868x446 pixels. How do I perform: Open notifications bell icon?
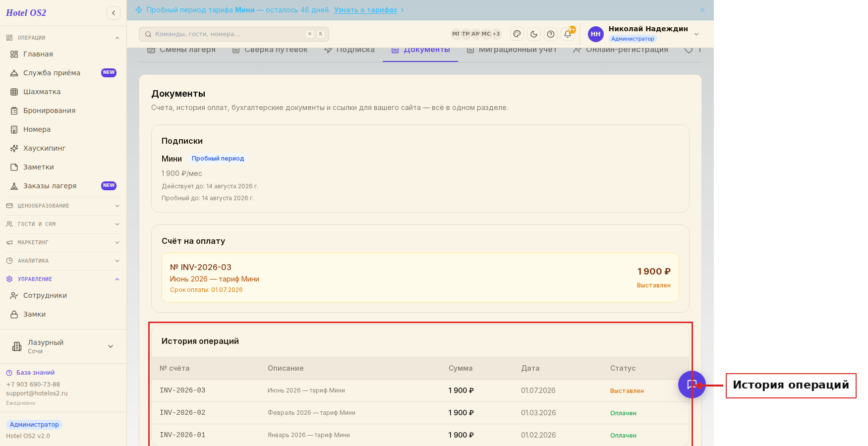click(568, 34)
